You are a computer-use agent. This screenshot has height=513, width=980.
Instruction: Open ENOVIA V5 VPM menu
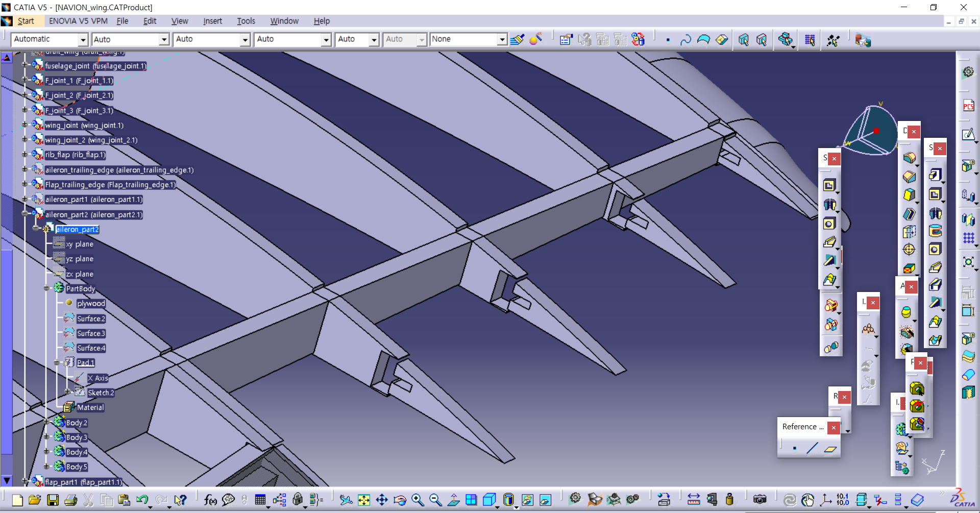pos(78,21)
